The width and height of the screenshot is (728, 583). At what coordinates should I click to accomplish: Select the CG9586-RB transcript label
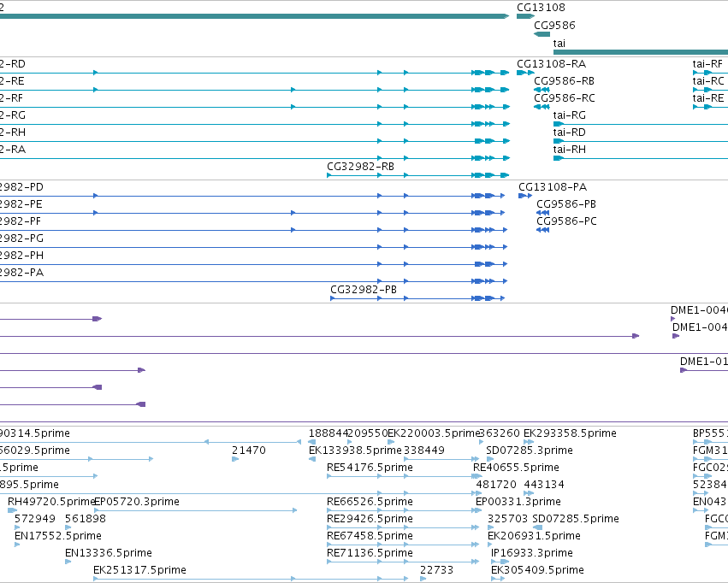564,81
